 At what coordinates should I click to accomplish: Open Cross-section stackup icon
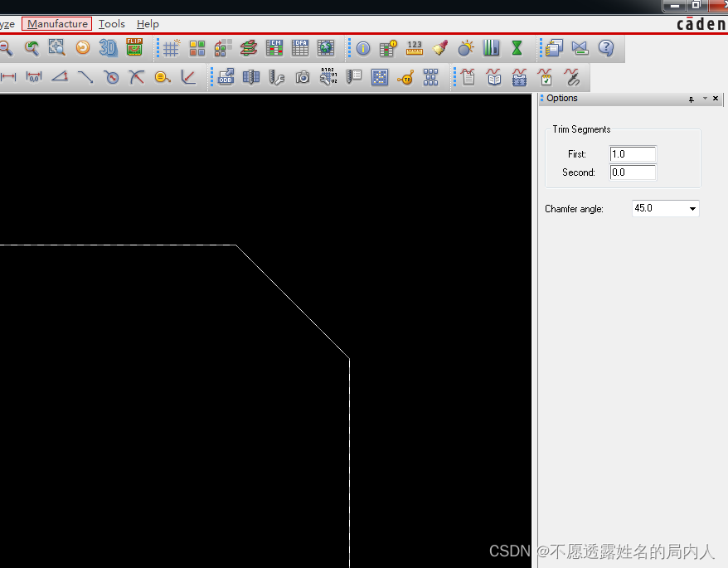click(249, 48)
